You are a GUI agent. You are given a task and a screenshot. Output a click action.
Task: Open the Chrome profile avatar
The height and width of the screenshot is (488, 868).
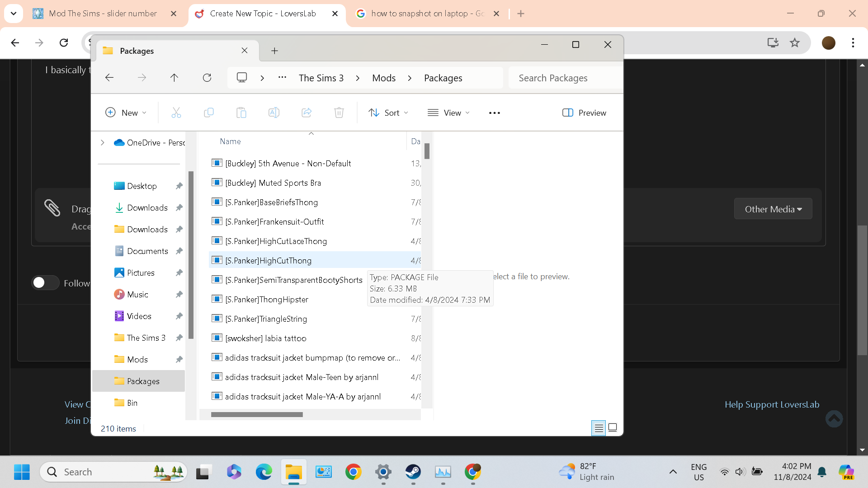click(829, 42)
